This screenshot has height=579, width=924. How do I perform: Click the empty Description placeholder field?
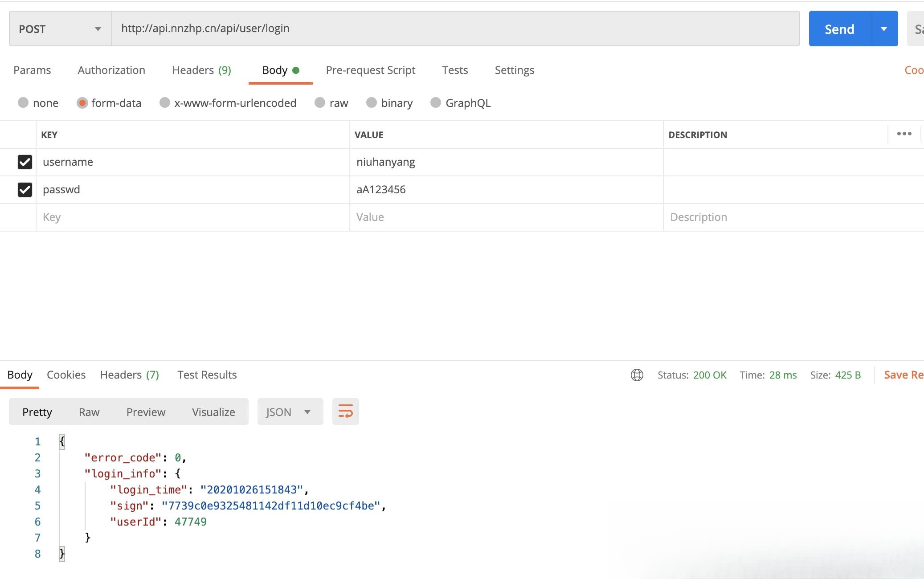[x=793, y=217]
